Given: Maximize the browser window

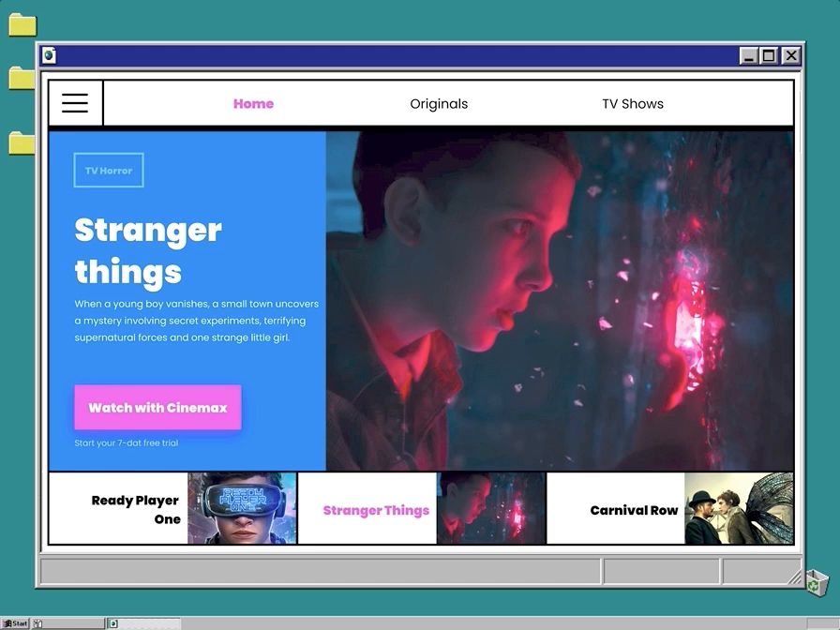Looking at the screenshot, I should tap(769, 56).
